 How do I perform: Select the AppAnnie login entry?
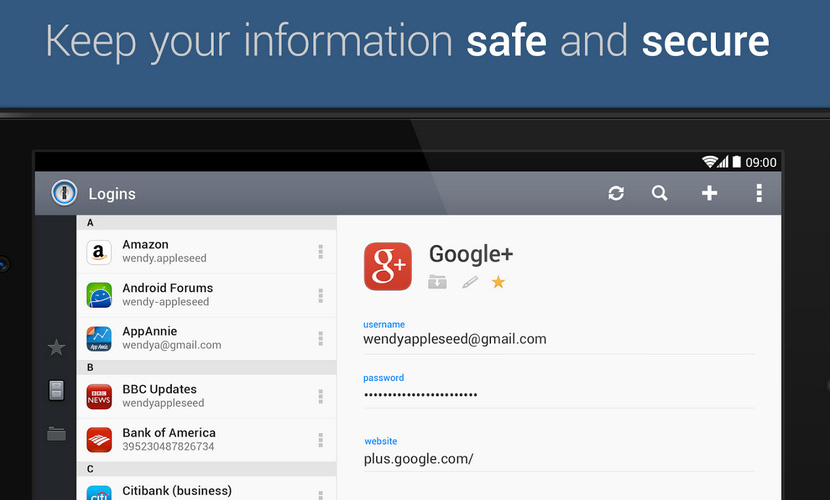(x=206, y=339)
